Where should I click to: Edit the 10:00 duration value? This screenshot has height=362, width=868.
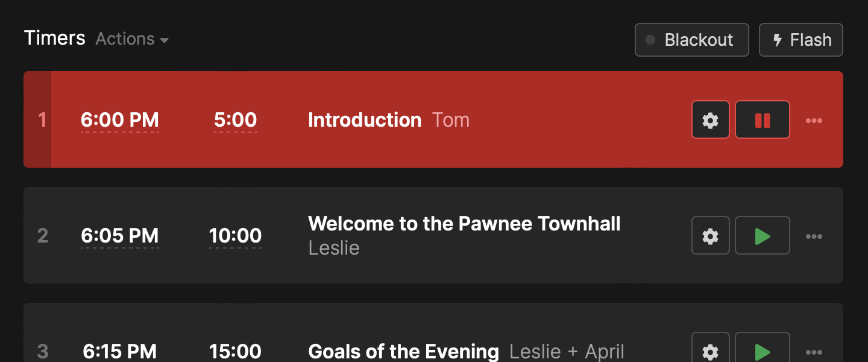pyautogui.click(x=235, y=236)
